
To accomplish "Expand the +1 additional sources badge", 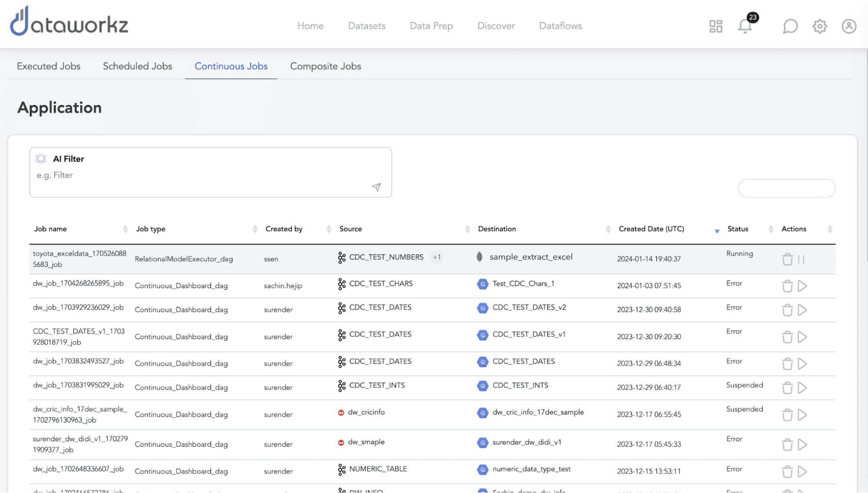I will [436, 257].
